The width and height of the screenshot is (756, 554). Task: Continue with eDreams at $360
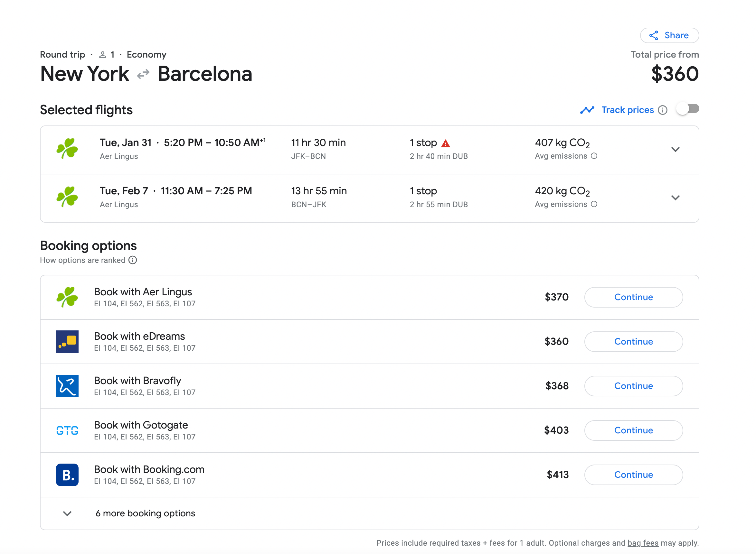point(633,341)
